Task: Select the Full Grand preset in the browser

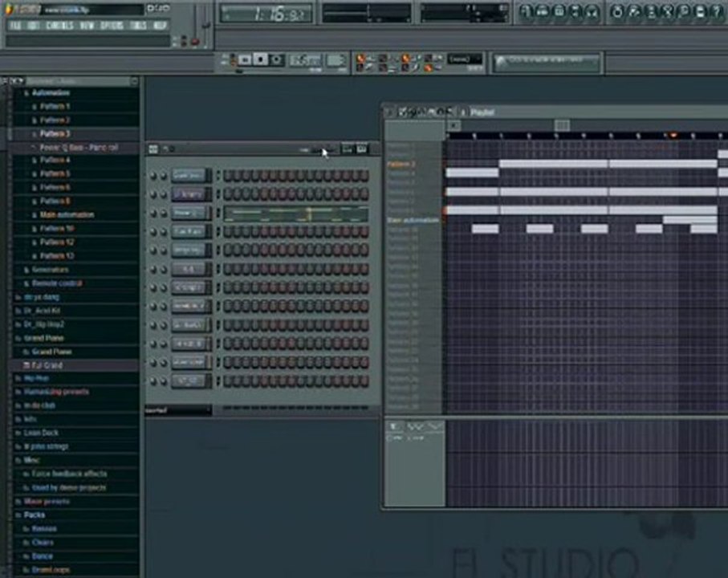Action: (x=47, y=365)
